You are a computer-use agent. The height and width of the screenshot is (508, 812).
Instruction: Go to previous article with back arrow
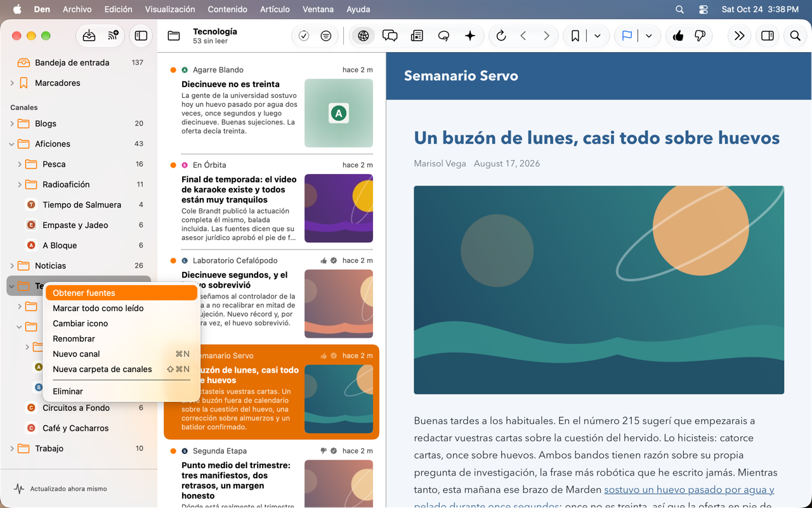point(523,36)
